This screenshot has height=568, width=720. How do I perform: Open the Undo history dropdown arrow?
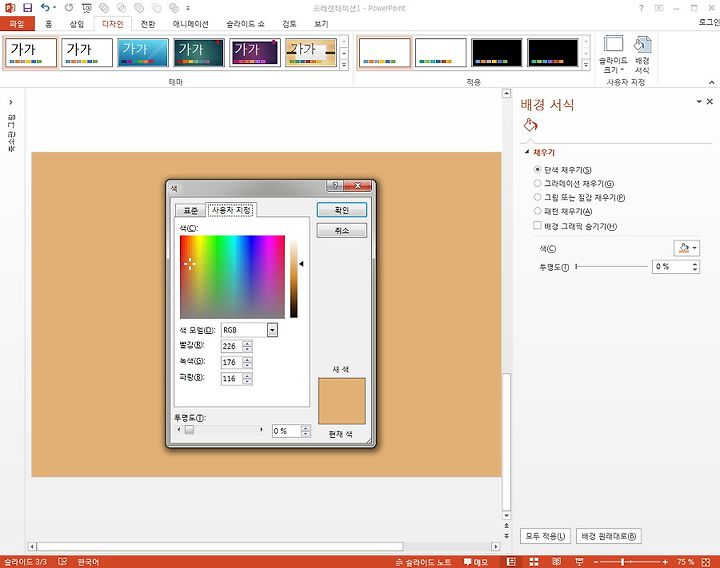tap(55, 7)
